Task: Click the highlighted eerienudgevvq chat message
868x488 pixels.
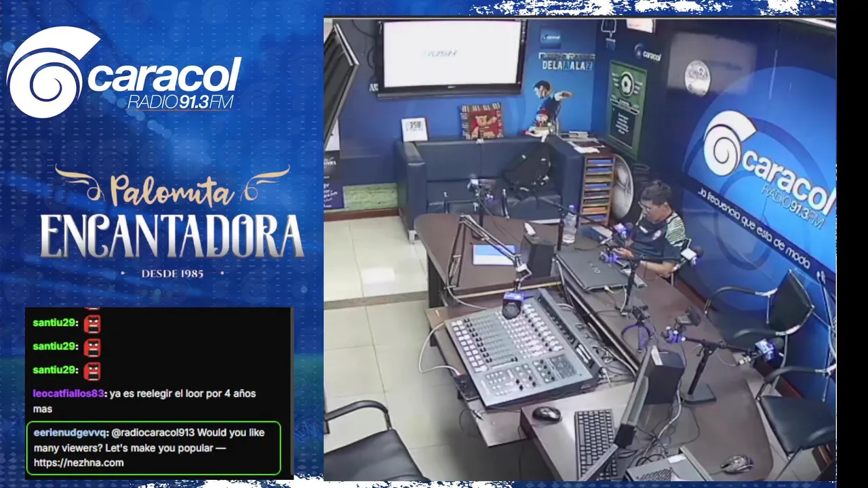Action: [153, 448]
